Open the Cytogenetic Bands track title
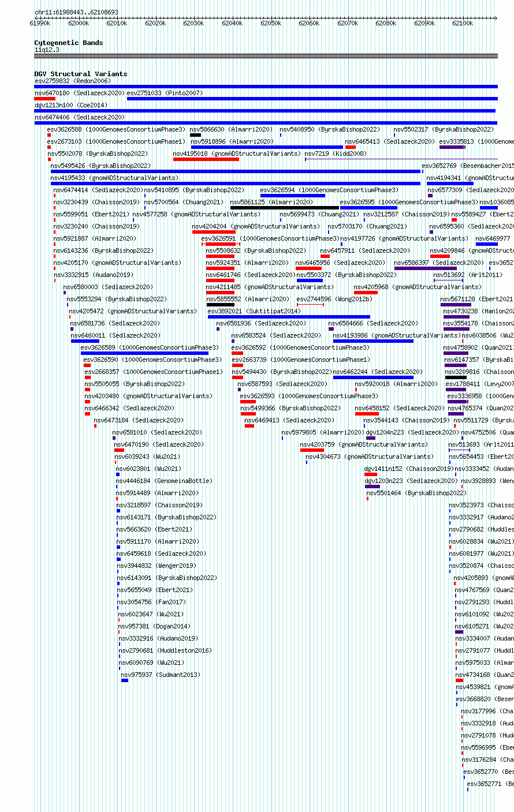Viewport: 514px width, 812px height. [x=68, y=43]
